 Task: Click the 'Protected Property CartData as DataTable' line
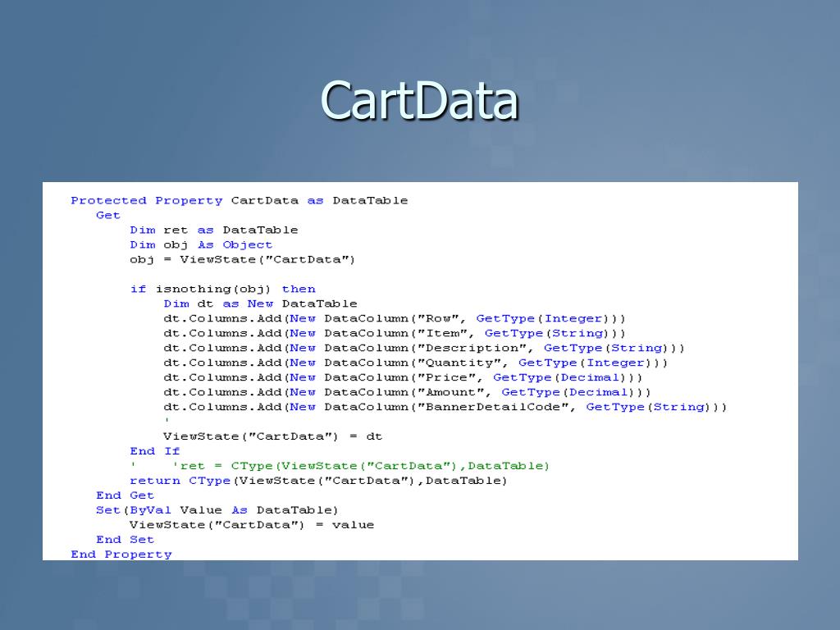240,200
